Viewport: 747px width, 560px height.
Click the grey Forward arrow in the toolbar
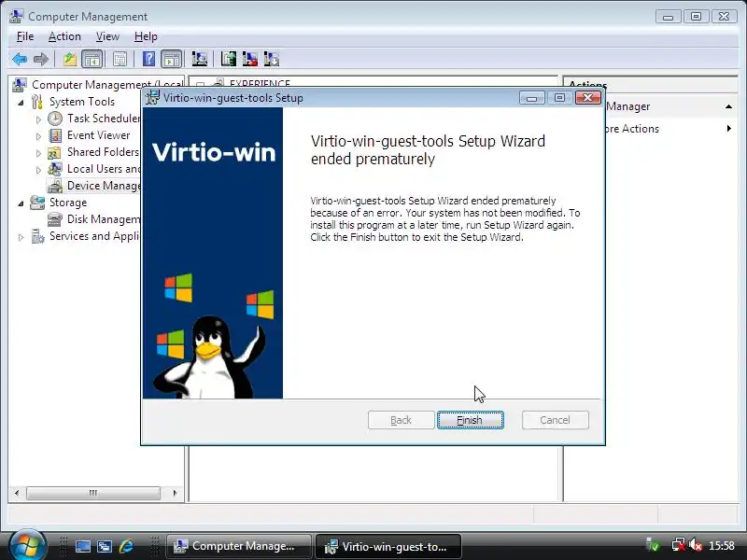tap(41, 59)
